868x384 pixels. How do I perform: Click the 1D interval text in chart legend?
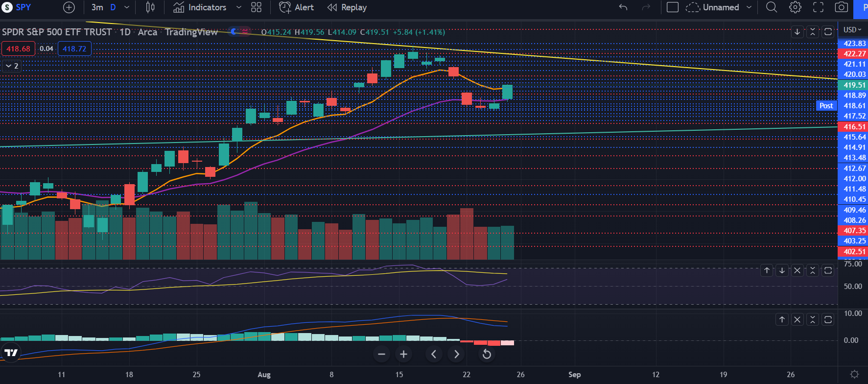(125, 32)
